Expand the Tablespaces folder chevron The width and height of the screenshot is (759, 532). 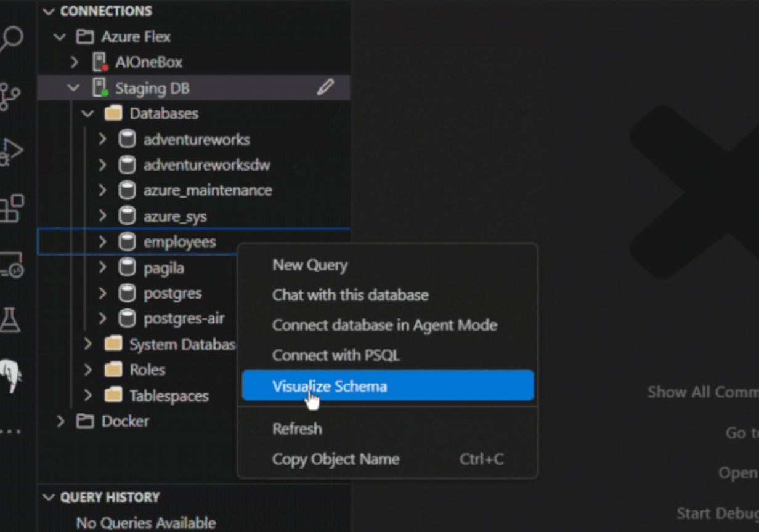point(88,395)
